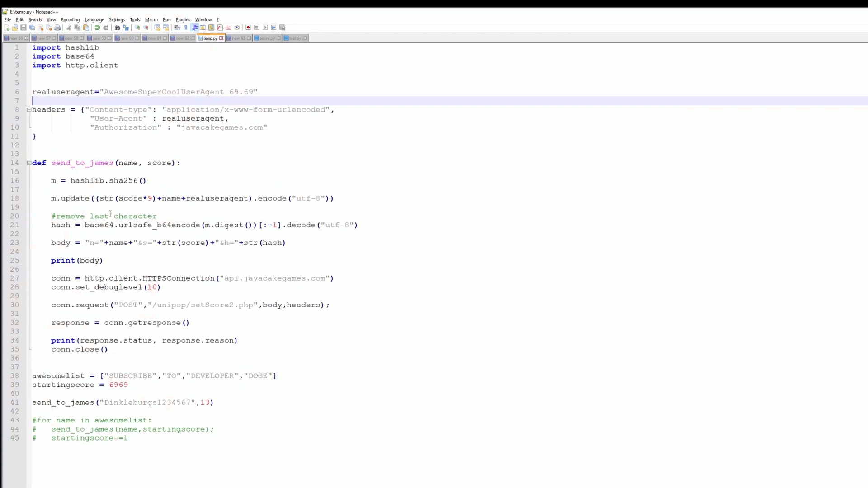Create a new document with New icon
The image size is (868, 488).
(7, 28)
